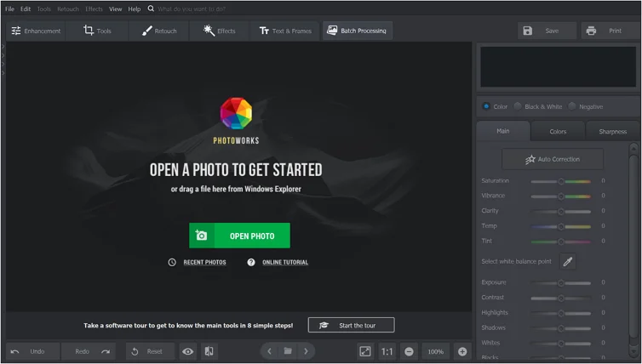Image resolution: width=642 pixels, height=364 pixels.
Task: Switch to the Tools tab
Action: pyautogui.click(x=97, y=31)
